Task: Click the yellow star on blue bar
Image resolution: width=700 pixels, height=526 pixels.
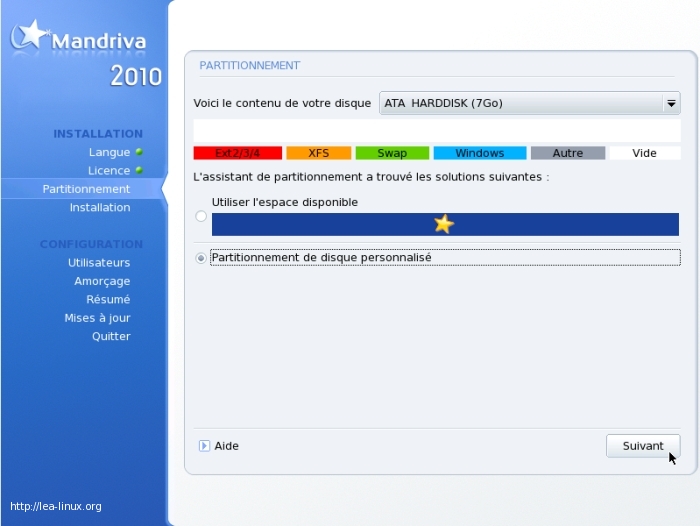Action: [x=443, y=224]
